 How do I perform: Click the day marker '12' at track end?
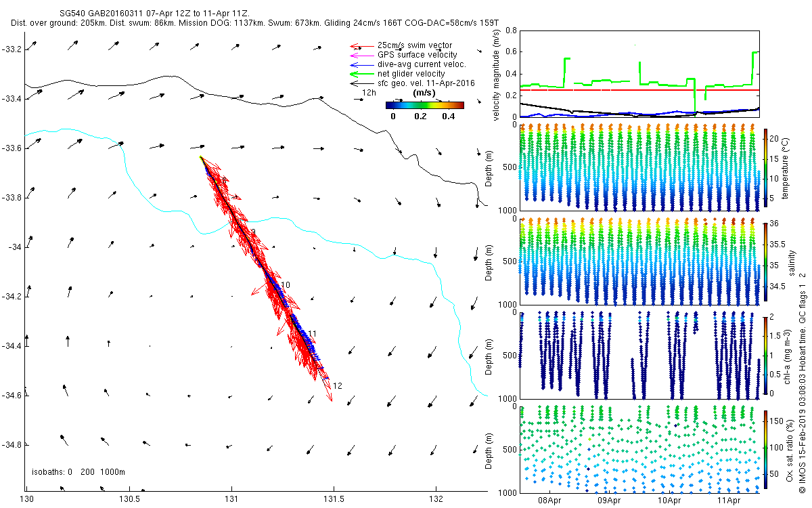pos(338,386)
